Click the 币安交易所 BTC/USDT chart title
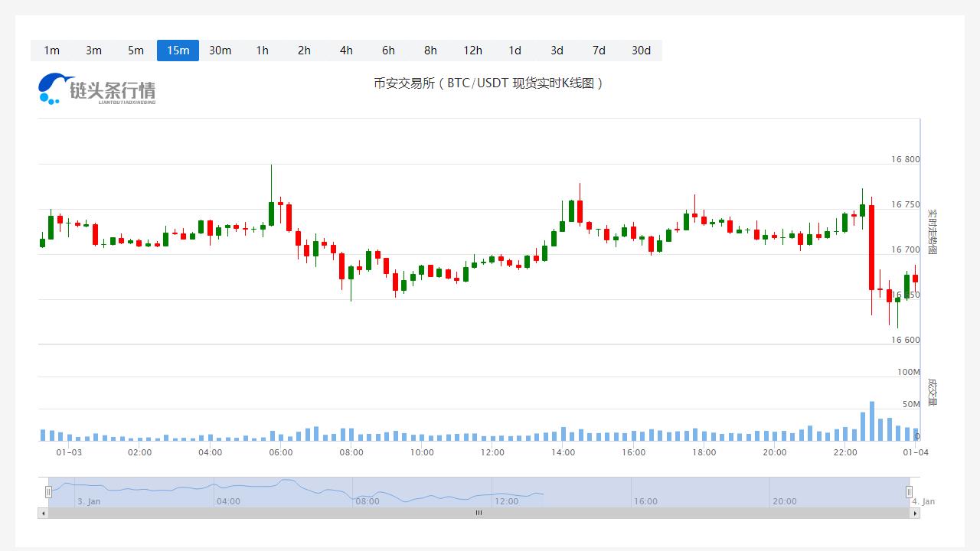The image size is (980, 551). coord(488,83)
